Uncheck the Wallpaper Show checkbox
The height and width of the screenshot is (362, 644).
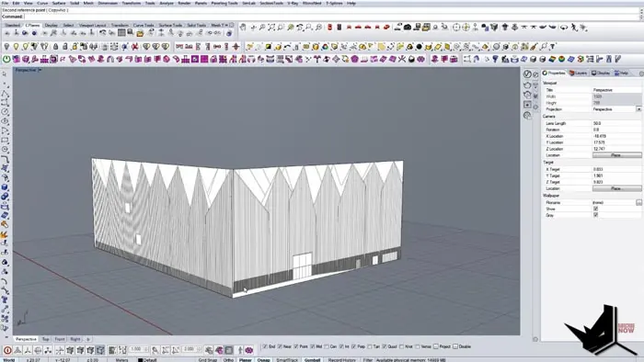595,209
